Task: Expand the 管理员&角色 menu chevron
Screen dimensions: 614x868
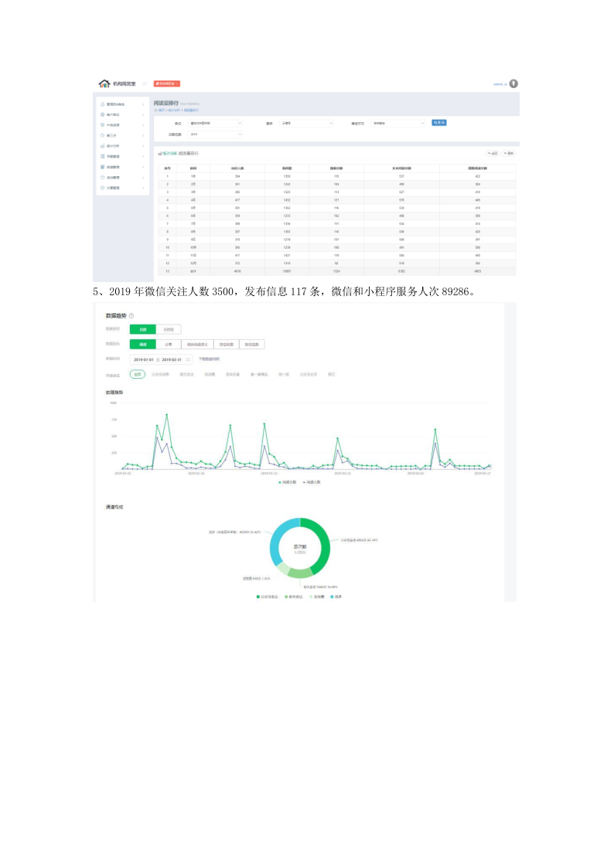Action: [143, 104]
